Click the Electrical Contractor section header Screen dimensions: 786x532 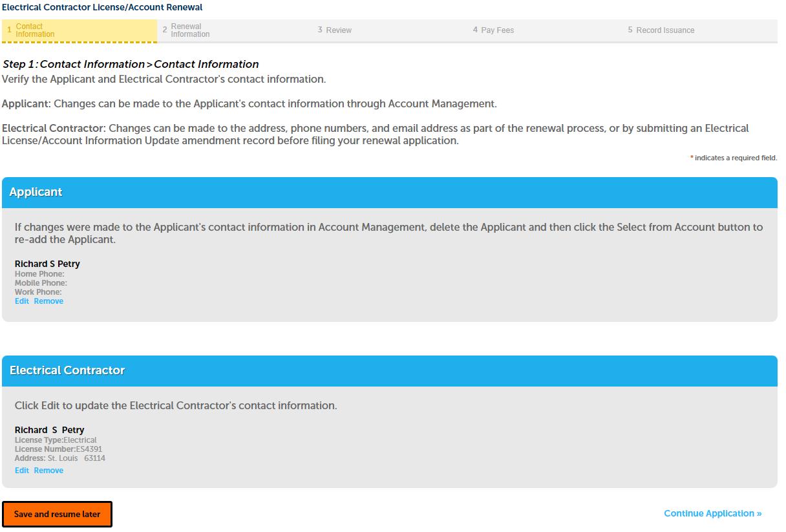pyautogui.click(x=390, y=371)
